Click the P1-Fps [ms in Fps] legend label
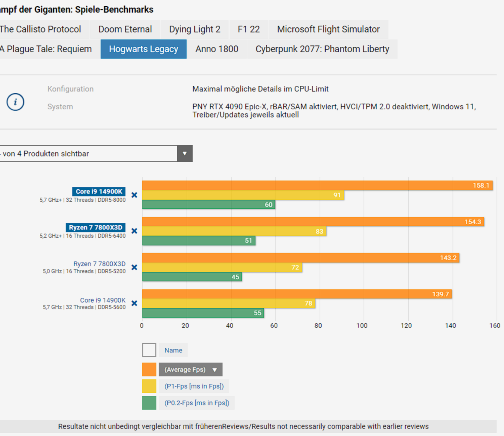The width and height of the screenshot is (504, 436). point(194,386)
